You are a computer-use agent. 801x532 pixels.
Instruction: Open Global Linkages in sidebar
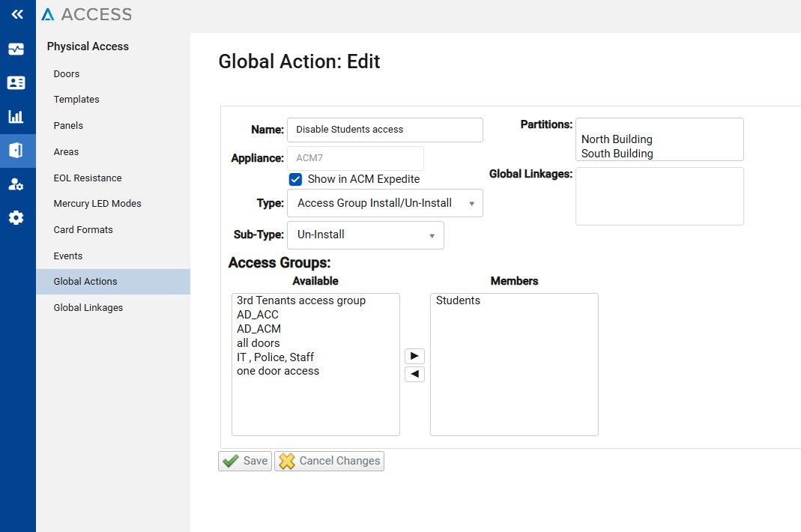point(88,308)
